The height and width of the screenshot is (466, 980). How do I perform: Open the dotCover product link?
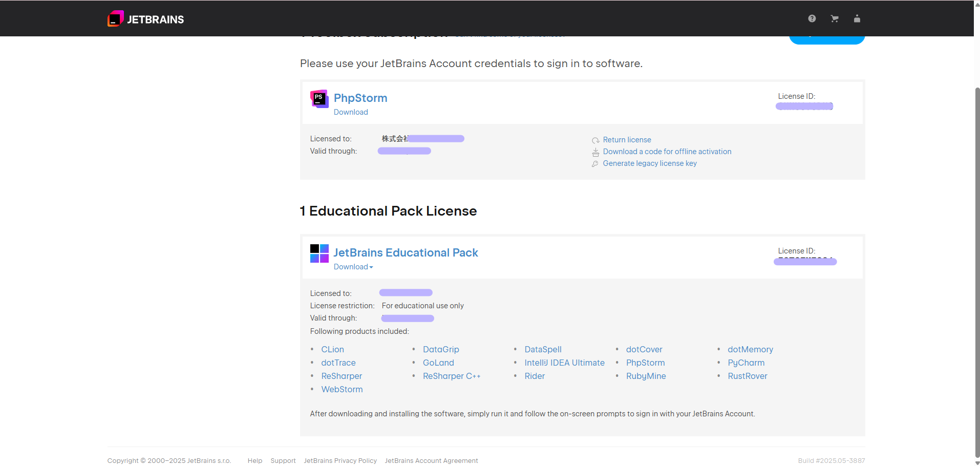coord(644,349)
